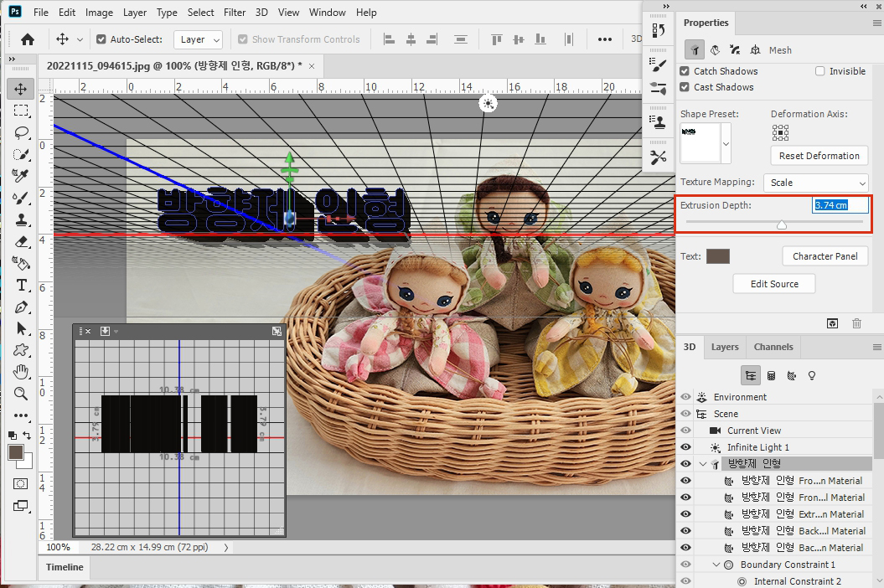884x588 pixels.
Task: Open 3D panel flyout menu
Action: pyautogui.click(x=876, y=347)
